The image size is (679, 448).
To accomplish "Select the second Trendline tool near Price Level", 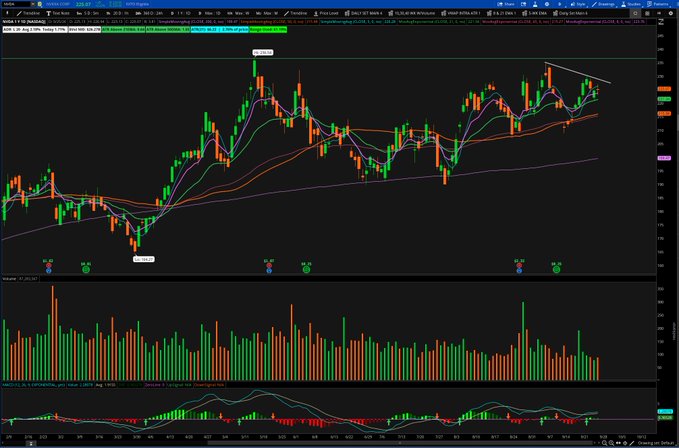I will coord(295,13).
